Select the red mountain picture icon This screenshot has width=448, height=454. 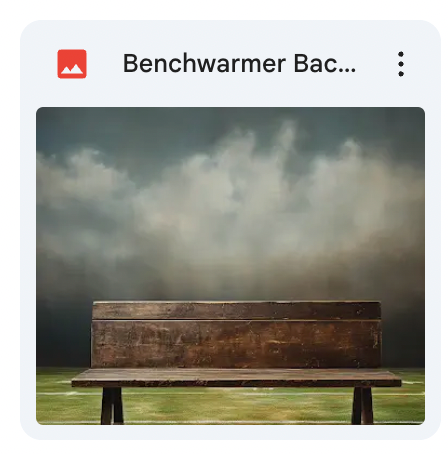coord(72,64)
